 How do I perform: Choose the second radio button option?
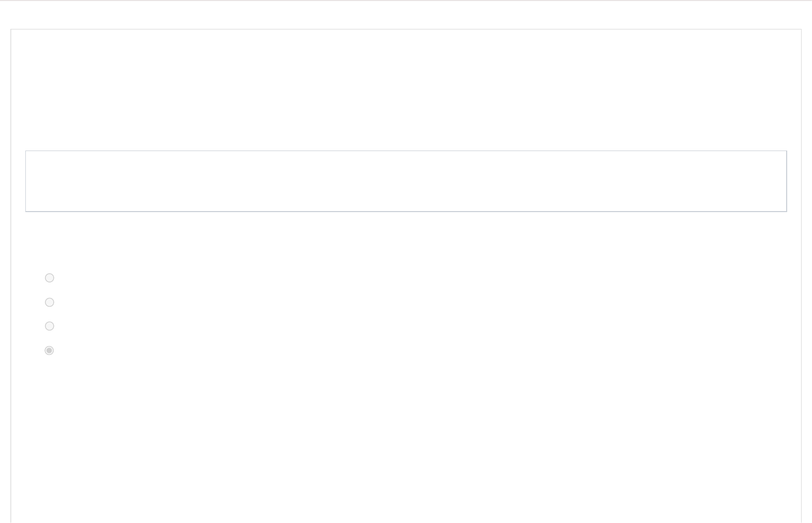tap(50, 302)
